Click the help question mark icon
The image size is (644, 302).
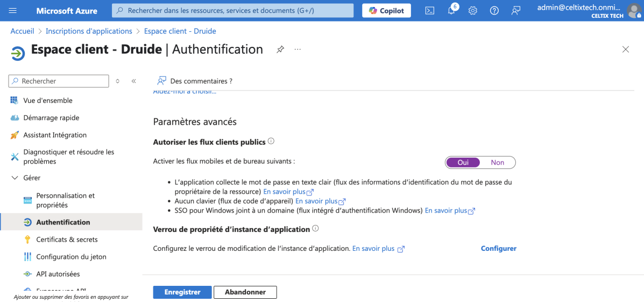(494, 11)
